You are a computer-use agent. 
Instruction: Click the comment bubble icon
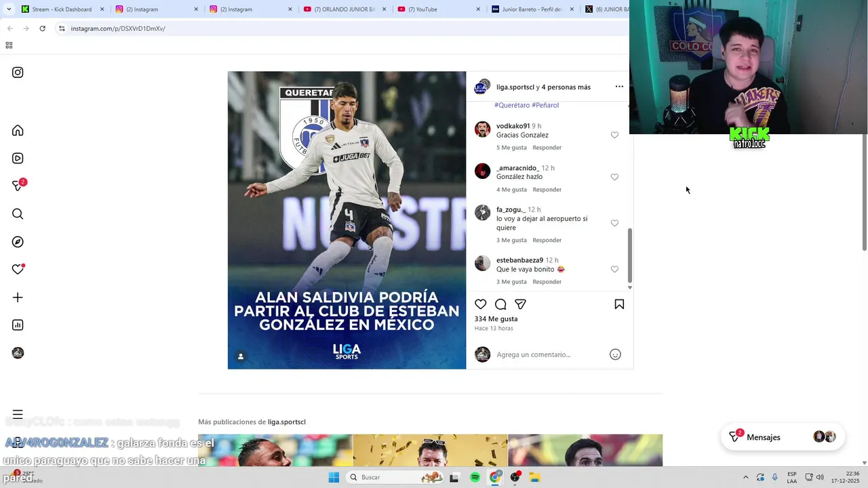click(x=500, y=304)
